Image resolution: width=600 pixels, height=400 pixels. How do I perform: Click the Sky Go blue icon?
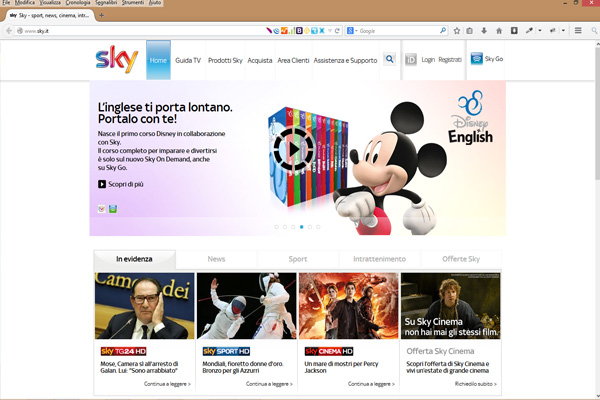tap(476, 59)
